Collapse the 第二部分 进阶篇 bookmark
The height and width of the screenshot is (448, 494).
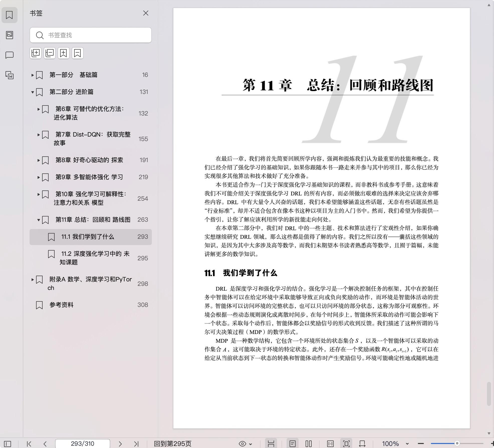pos(33,92)
